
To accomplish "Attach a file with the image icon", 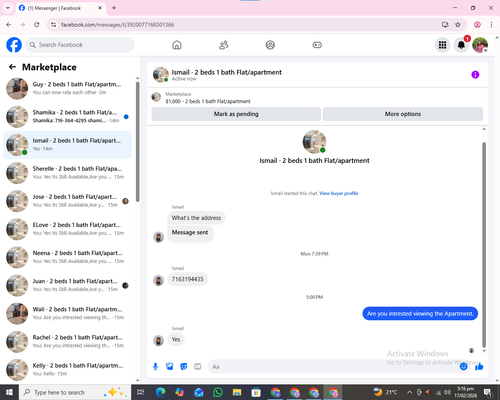I will [x=170, y=367].
